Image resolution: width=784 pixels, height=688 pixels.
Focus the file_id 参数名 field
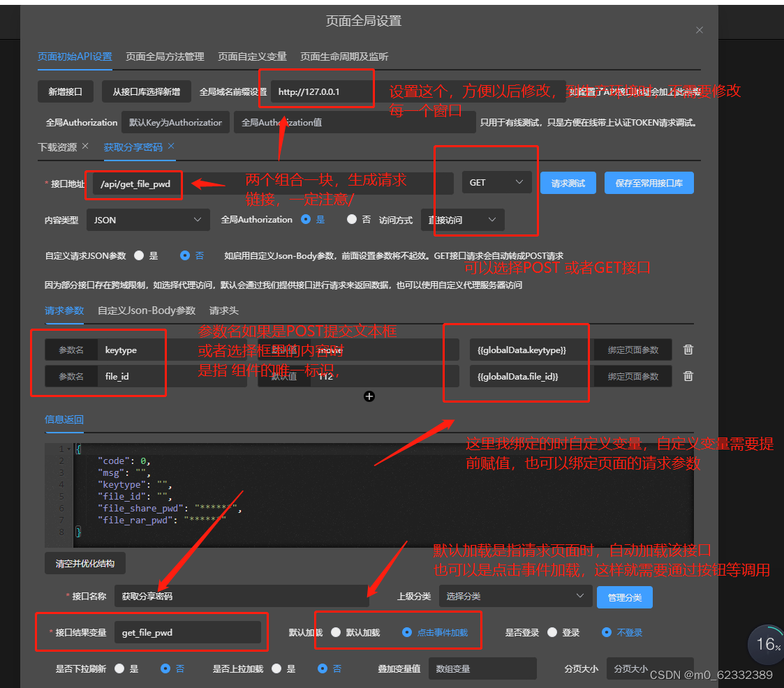pyautogui.click(x=173, y=376)
